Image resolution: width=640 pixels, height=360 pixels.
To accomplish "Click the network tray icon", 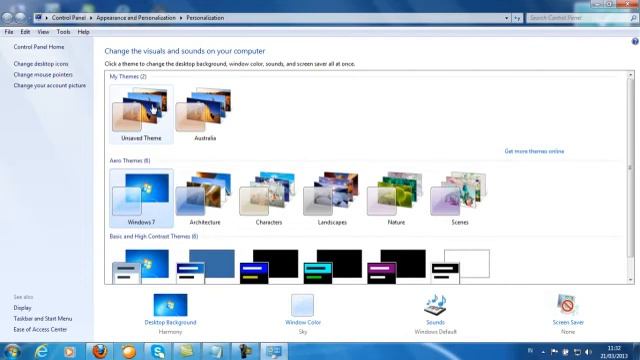I will click(577, 352).
